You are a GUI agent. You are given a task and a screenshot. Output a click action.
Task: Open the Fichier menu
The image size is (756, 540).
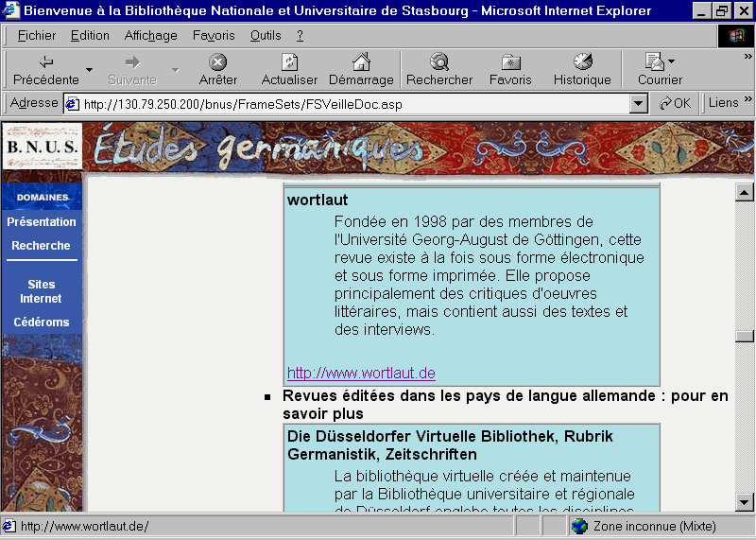point(37,36)
